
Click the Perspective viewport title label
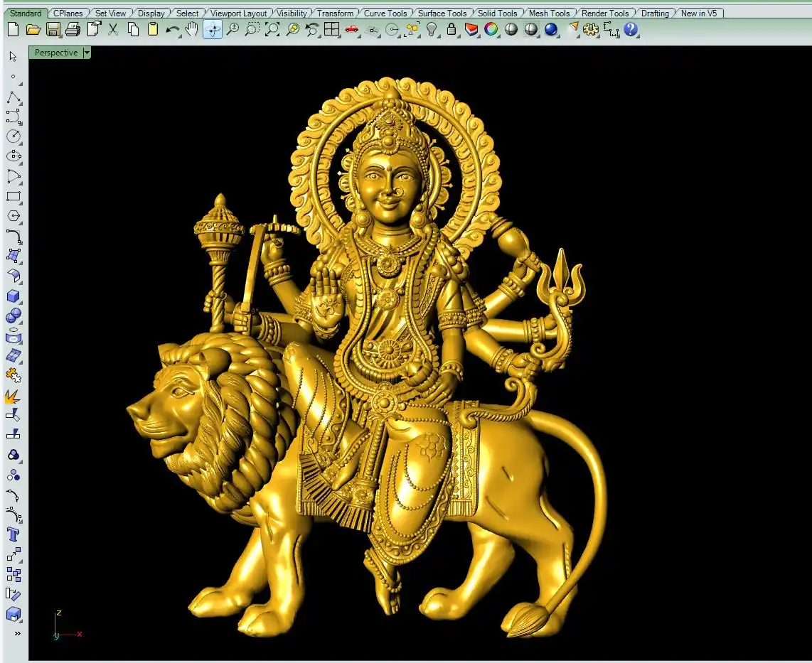[55, 53]
